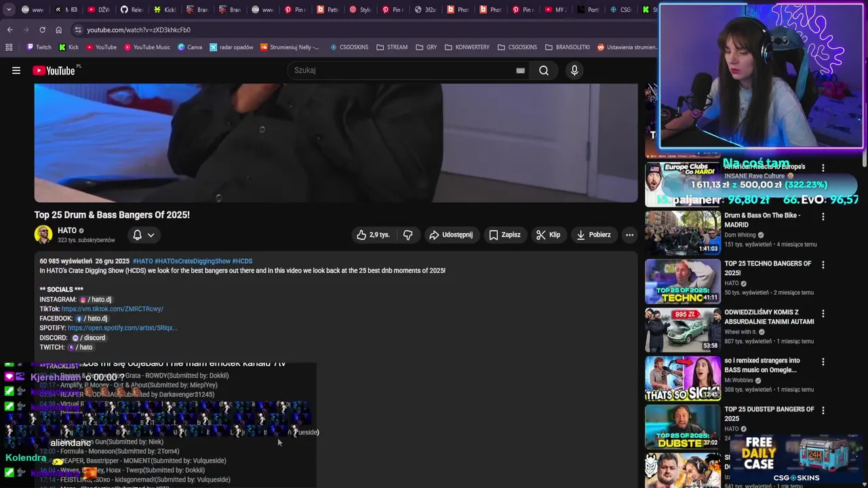This screenshot has width=868, height=488.
Task: Open Drum & Bass On The Bike thumbnail
Action: [683, 232]
